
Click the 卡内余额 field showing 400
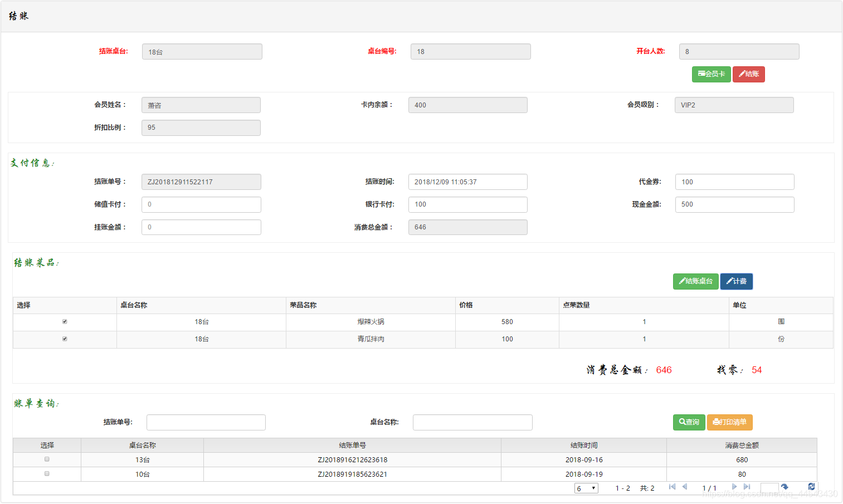(x=467, y=105)
